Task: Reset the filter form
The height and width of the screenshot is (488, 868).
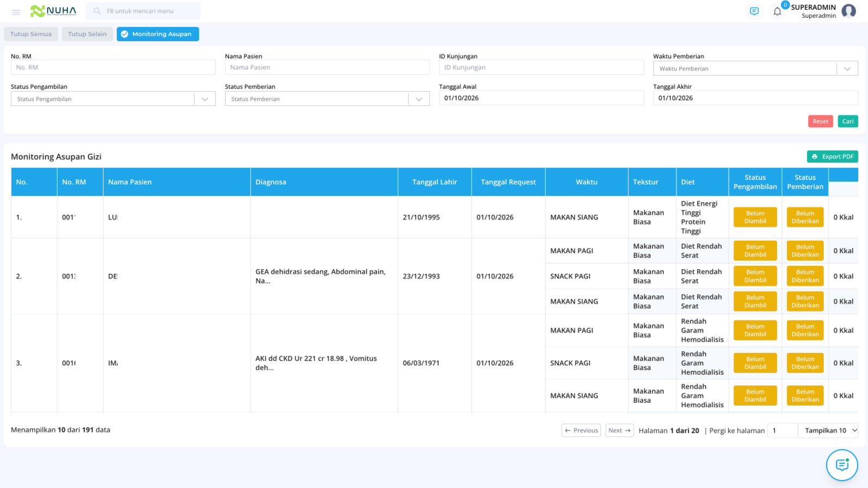Action: pos(820,121)
